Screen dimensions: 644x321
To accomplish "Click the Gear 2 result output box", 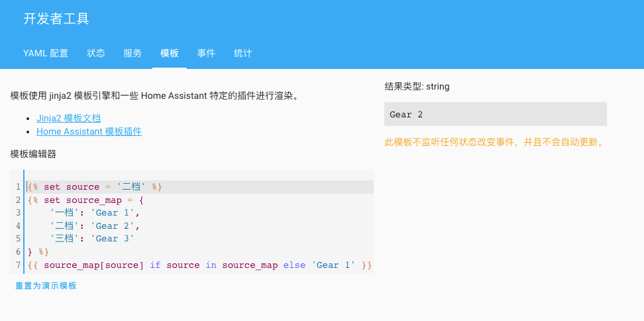I will coord(495,114).
